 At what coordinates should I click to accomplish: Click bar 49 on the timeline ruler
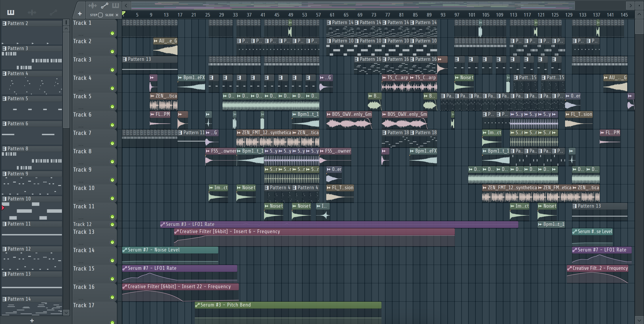tap(290, 15)
